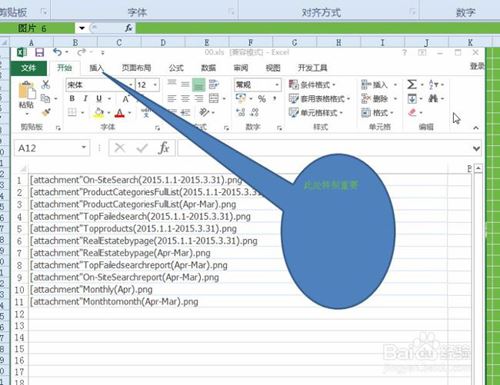The height and width of the screenshot is (385, 500).
Task: Pick the yellow fill color bucket
Action: pos(99,113)
